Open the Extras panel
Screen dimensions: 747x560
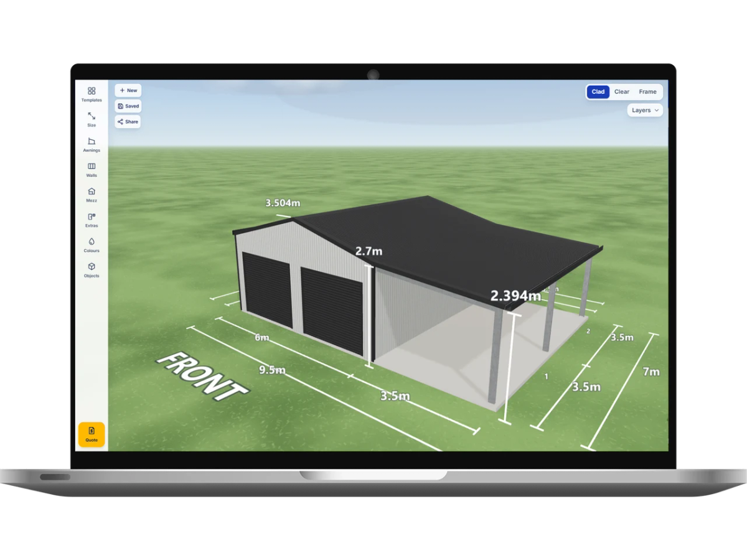92,220
